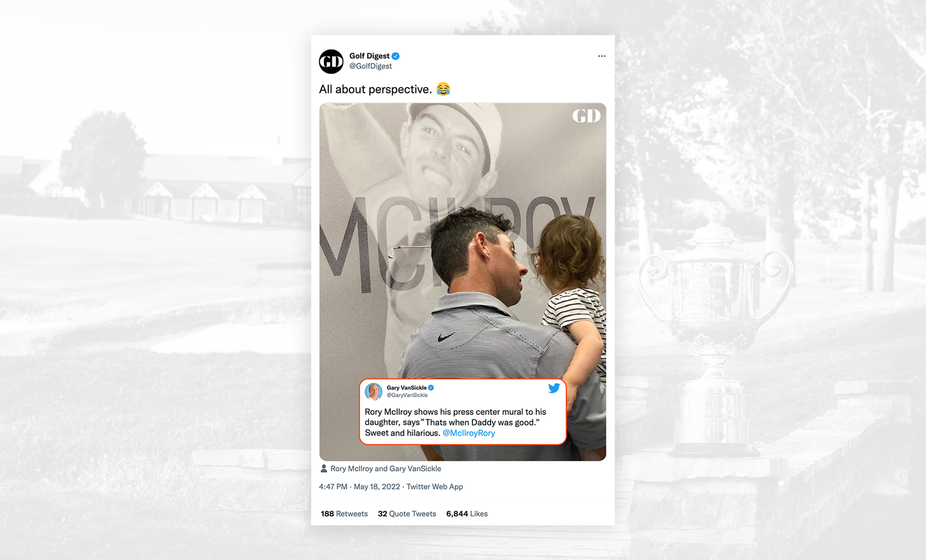This screenshot has height=560, width=926.
Task: Open the tweet's three-dot more options menu
Action: pos(601,56)
